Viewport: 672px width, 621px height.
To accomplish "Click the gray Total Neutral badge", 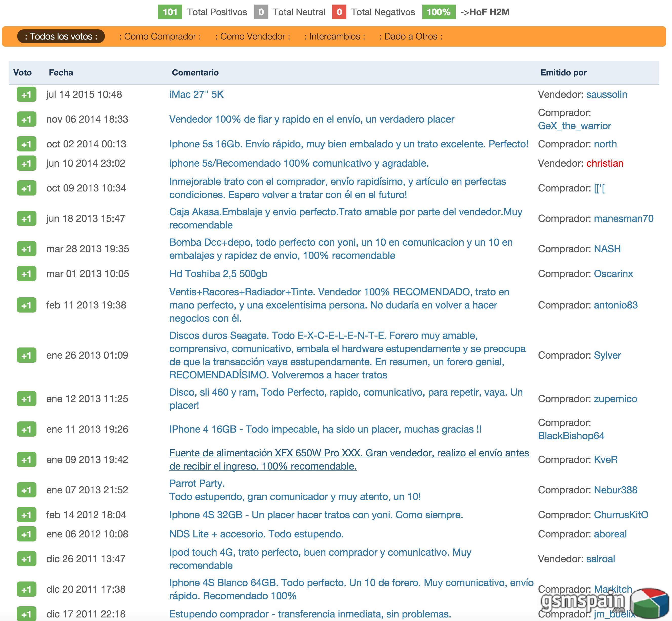I will 261,12.
